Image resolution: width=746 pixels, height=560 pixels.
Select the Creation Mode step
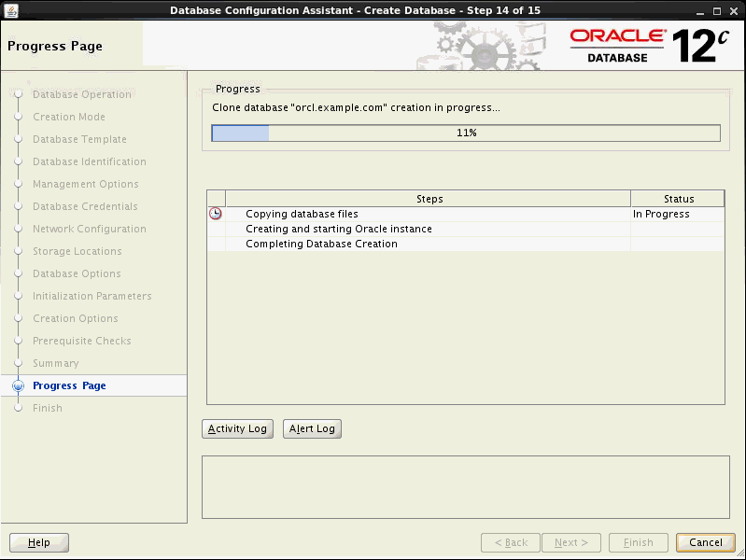point(69,117)
